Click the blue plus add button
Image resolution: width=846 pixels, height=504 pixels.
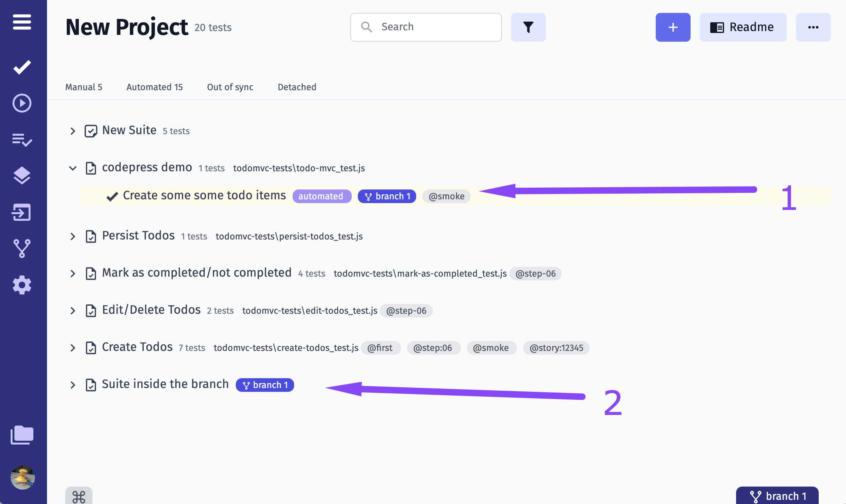tap(673, 27)
